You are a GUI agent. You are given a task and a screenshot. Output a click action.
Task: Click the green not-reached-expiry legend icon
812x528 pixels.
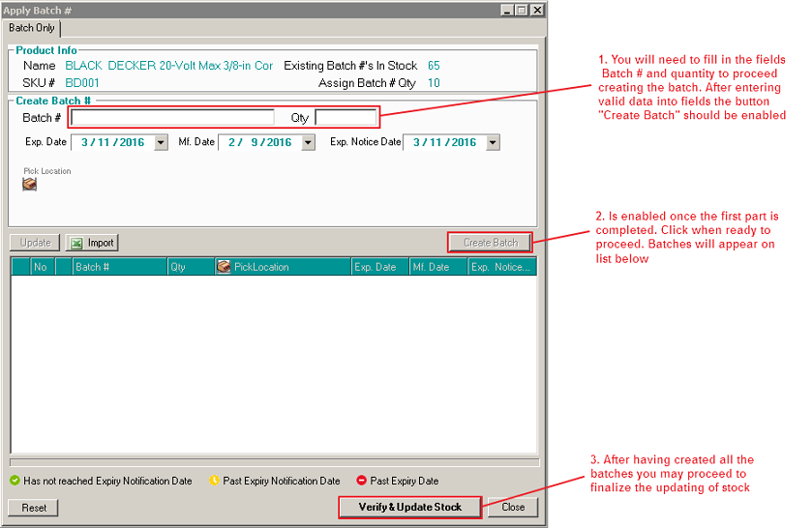[15, 481]
